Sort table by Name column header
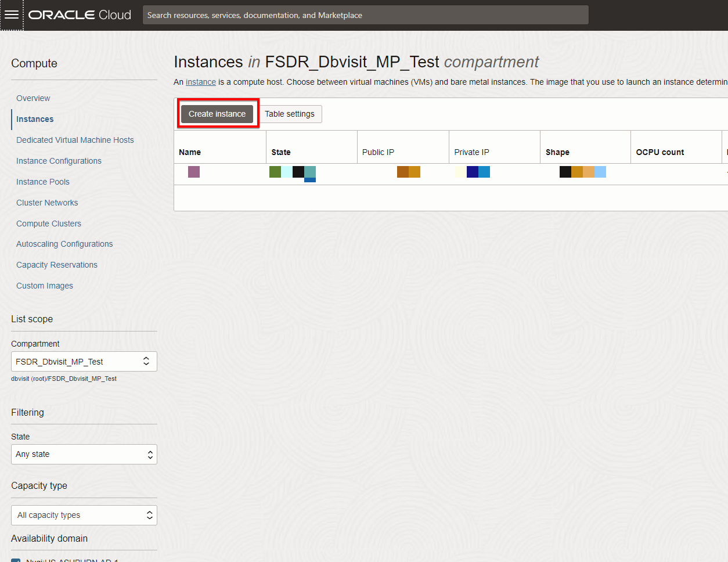This screenshot has height=562, width=728. 190,152
